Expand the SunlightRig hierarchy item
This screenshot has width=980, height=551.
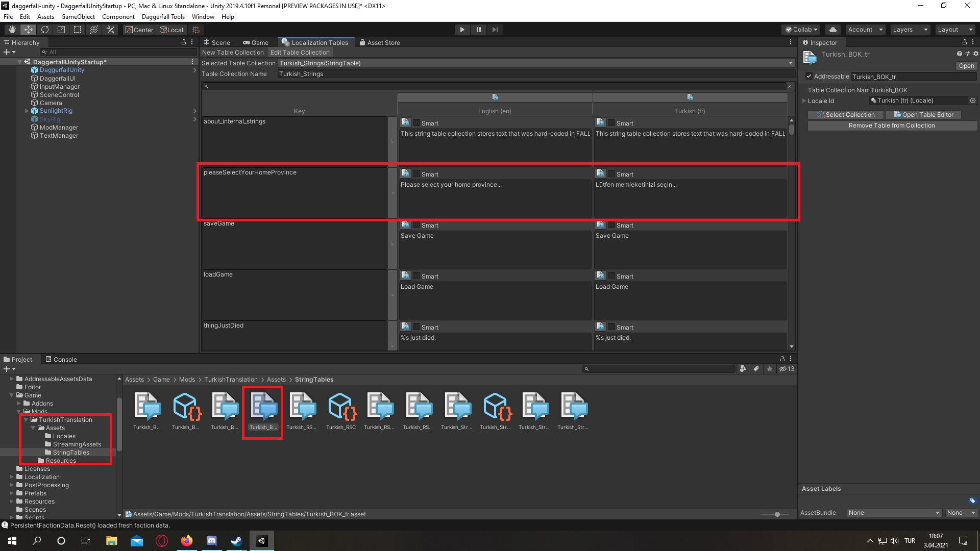tap(27, 111)
